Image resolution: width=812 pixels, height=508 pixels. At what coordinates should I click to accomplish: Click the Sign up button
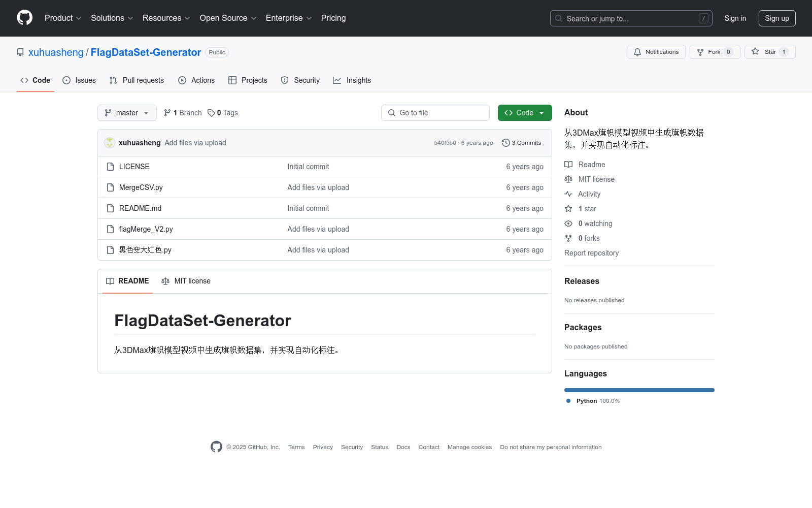point(777,18)
